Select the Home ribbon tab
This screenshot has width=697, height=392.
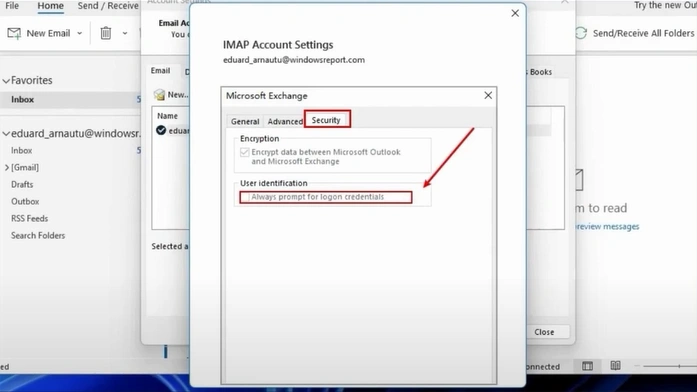pyautogui.click(x=50, y=6)
